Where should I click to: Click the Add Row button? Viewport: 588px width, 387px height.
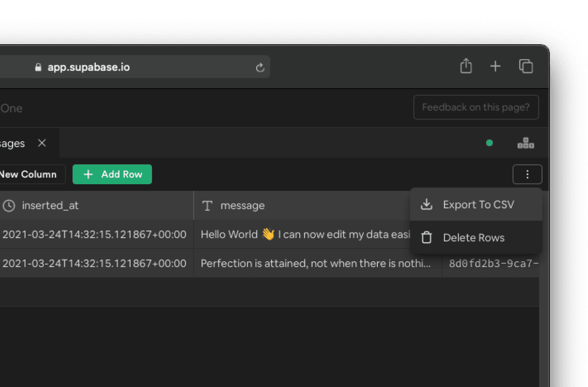tap(112, 174)
